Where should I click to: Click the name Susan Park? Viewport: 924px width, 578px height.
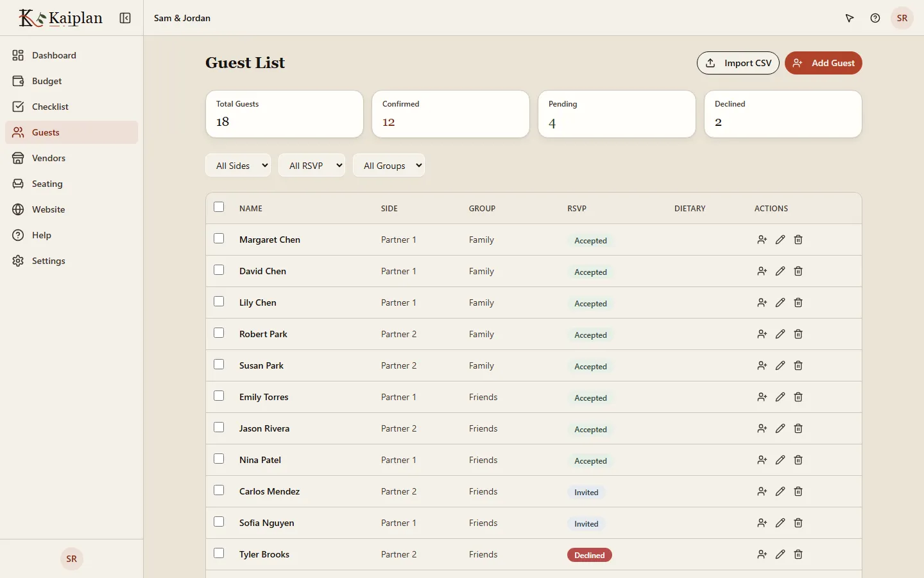tap(261, 365)
